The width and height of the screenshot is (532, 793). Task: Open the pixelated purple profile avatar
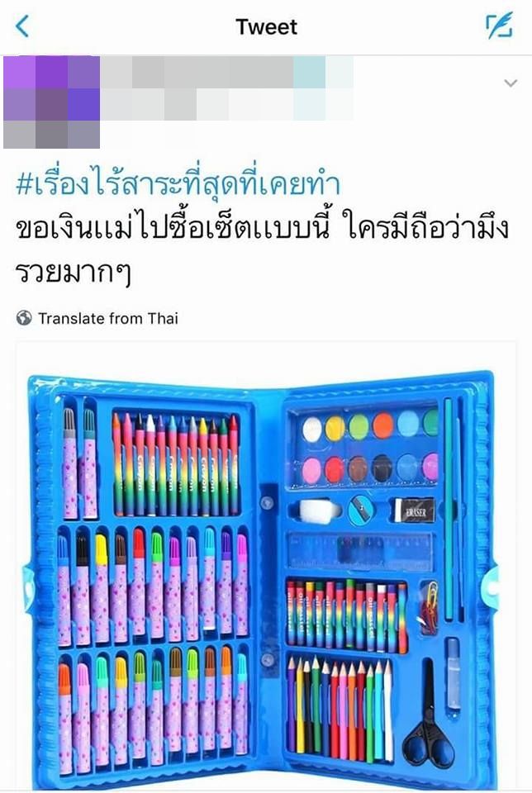[x=51, y=102]
